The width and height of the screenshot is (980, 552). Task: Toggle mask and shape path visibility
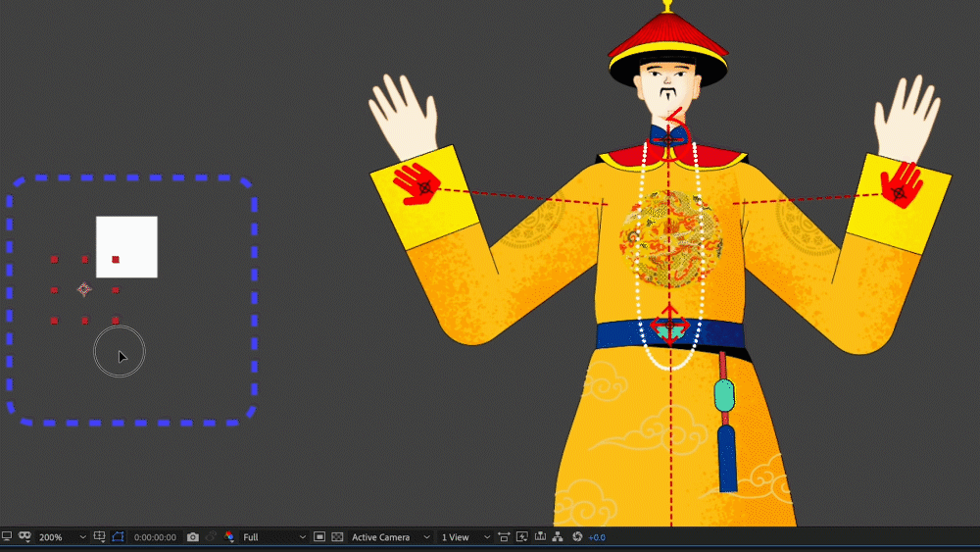[x=119, y=536]
